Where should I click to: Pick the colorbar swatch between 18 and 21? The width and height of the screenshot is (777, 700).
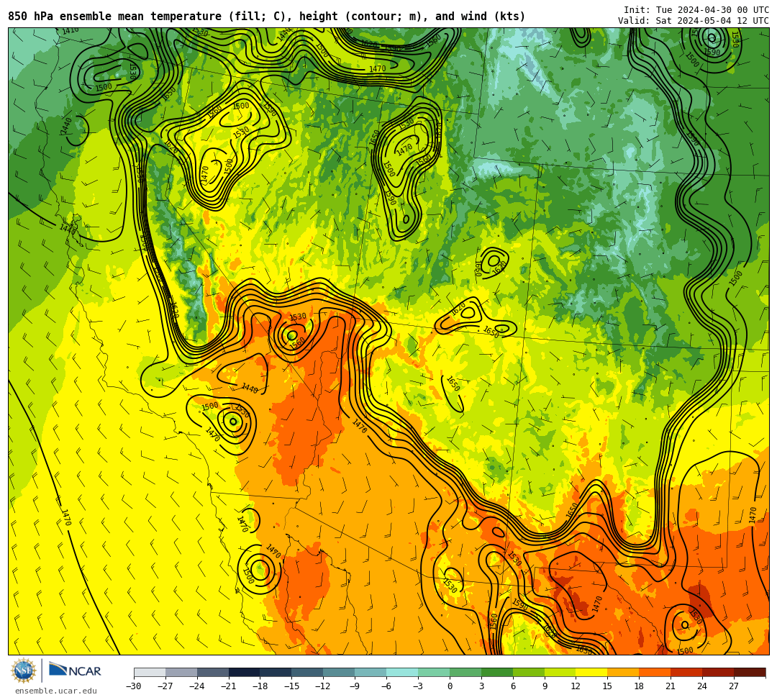(655, 672)
